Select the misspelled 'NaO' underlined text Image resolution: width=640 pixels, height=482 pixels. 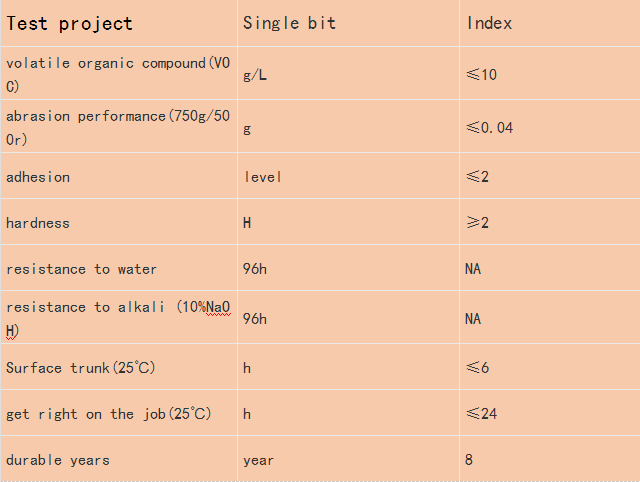pos(218,307)
